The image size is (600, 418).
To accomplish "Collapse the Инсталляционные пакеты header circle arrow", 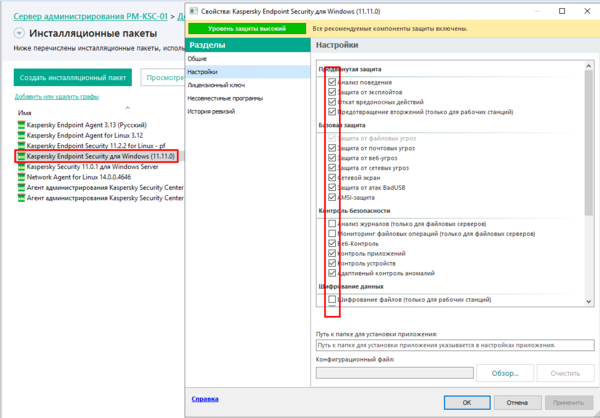I will tap(19, 33).
